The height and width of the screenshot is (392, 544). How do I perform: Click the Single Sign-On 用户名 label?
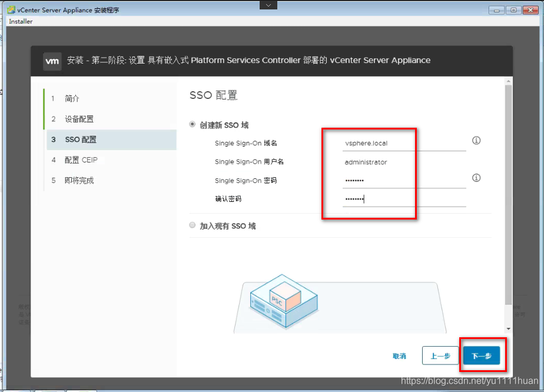point(249,162)
